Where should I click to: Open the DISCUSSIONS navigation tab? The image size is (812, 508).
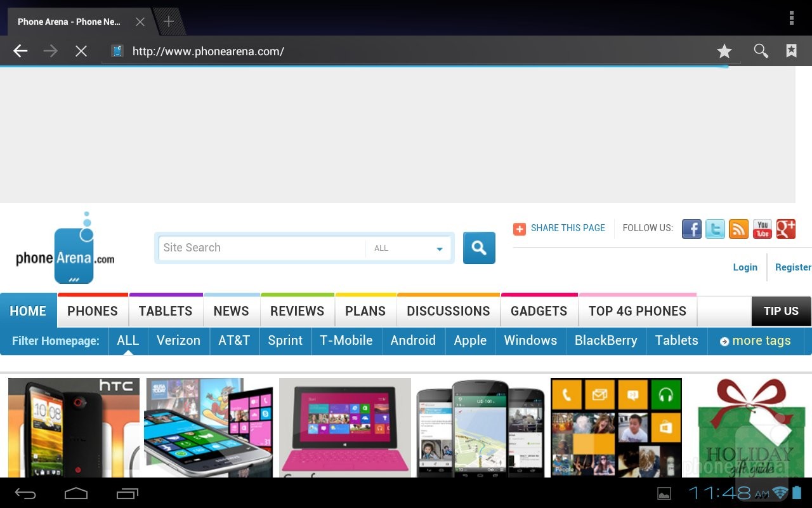(449, 311)
